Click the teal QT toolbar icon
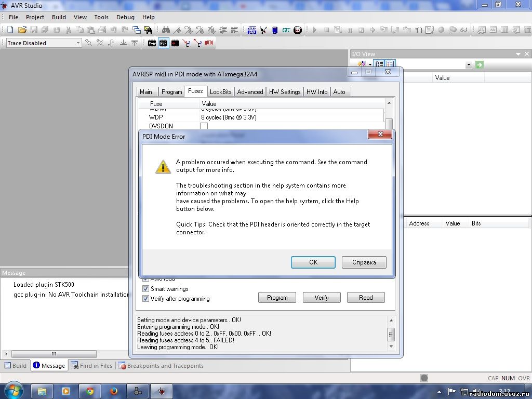The image size is (532, 399). click(x=286, y=30)
